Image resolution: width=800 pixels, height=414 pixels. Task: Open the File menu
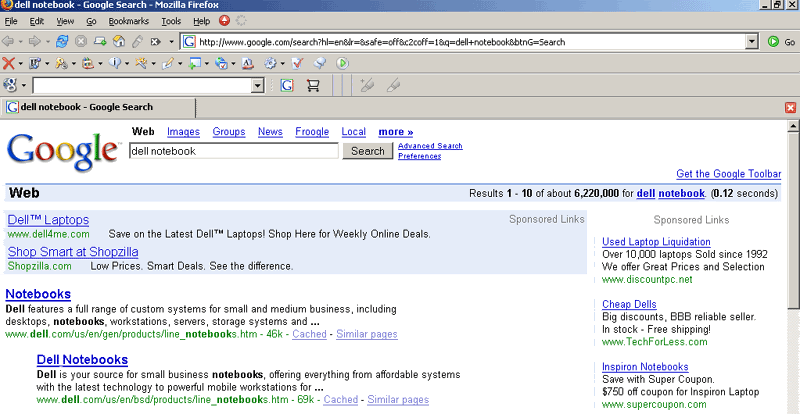(11, 21)
